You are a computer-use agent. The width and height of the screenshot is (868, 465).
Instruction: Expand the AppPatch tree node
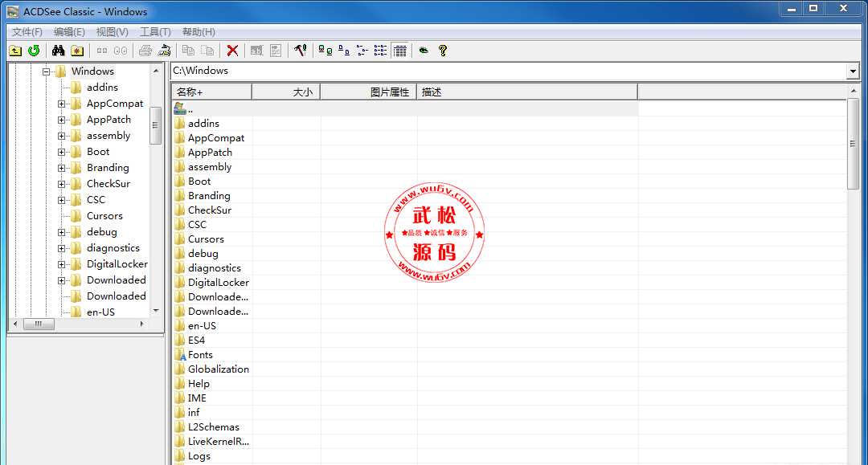click(x=61, y=120)
